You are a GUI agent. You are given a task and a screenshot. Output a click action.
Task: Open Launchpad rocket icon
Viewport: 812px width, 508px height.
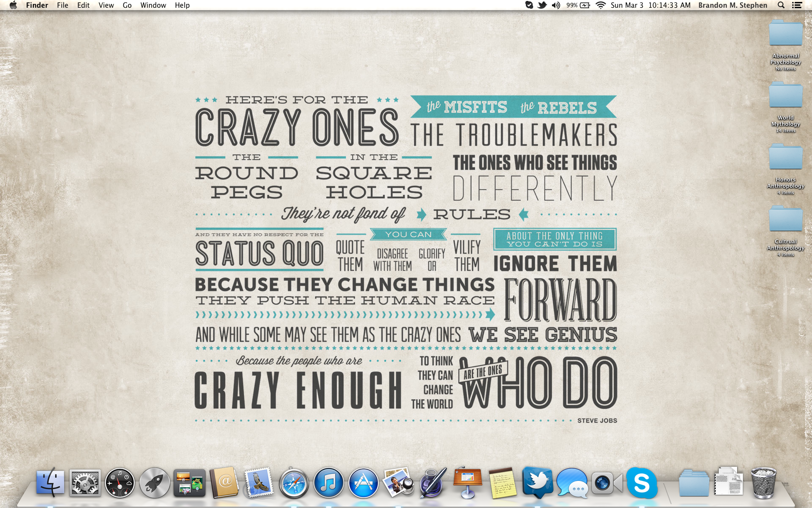tap(155, 483)
